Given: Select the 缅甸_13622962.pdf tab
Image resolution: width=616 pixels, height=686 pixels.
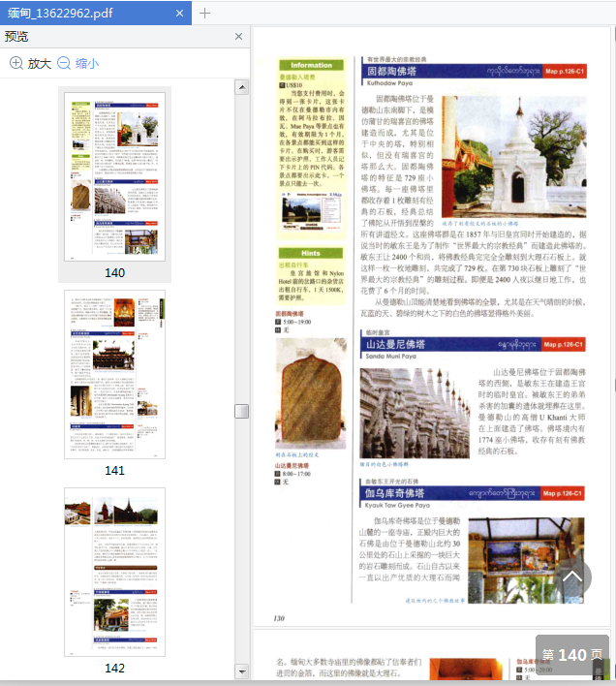Looking at the screenshot, I should [x=95, y=14].
